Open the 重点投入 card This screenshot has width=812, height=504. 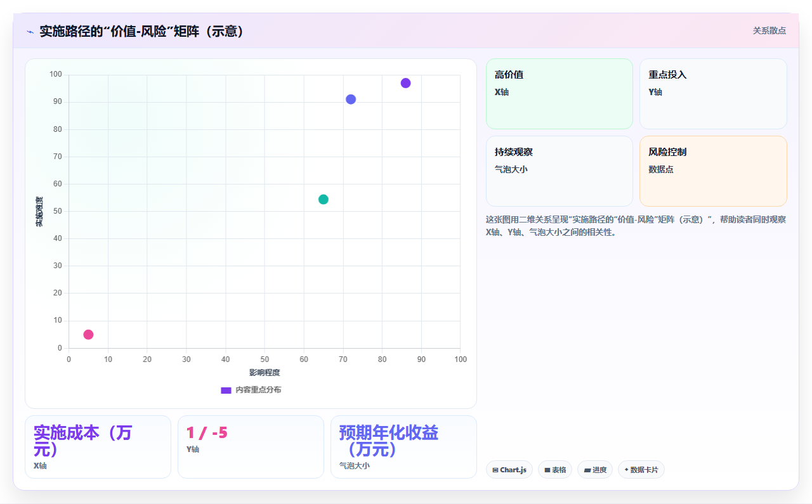713,94
